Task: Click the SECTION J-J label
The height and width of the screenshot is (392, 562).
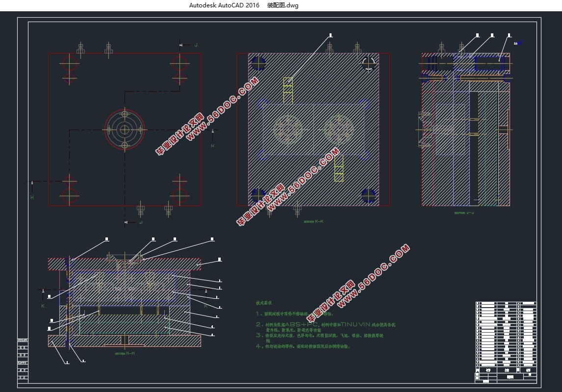Action: 464,213
